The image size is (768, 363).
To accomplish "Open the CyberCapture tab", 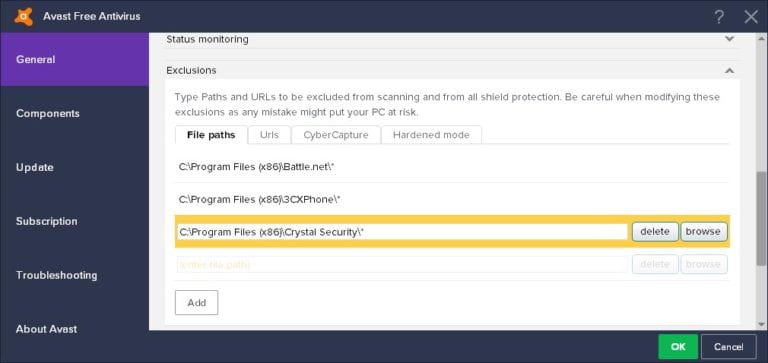I will [x=336, y=135].
